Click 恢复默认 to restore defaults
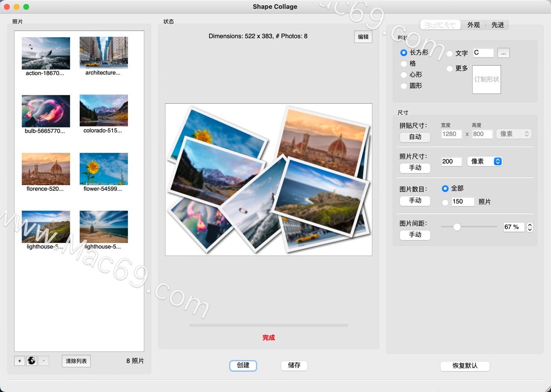Viewport: 551px width, 392px height. (x=465, y=366)
